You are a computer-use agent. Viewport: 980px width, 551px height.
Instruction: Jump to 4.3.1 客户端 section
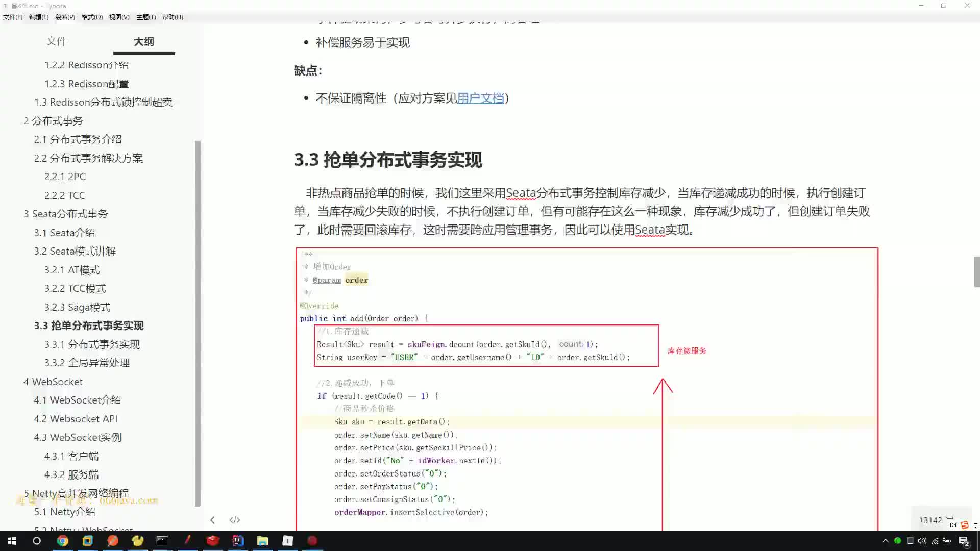71,456
